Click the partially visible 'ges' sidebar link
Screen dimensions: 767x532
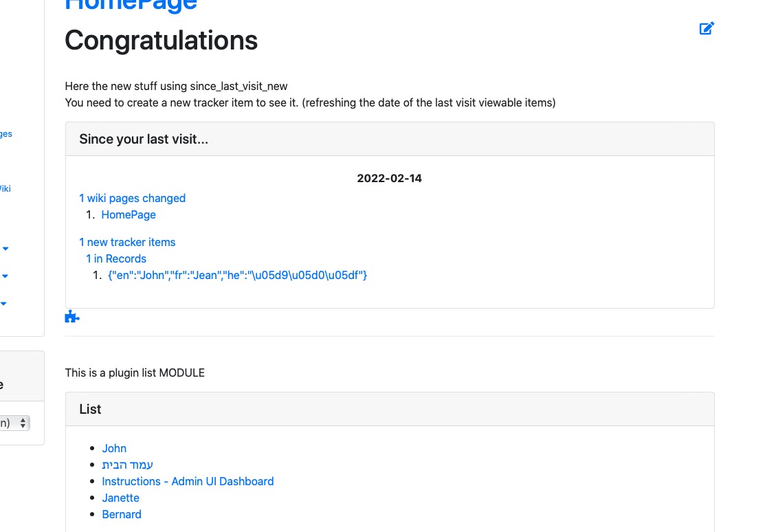pyautogui.click(x=6, y=134)
